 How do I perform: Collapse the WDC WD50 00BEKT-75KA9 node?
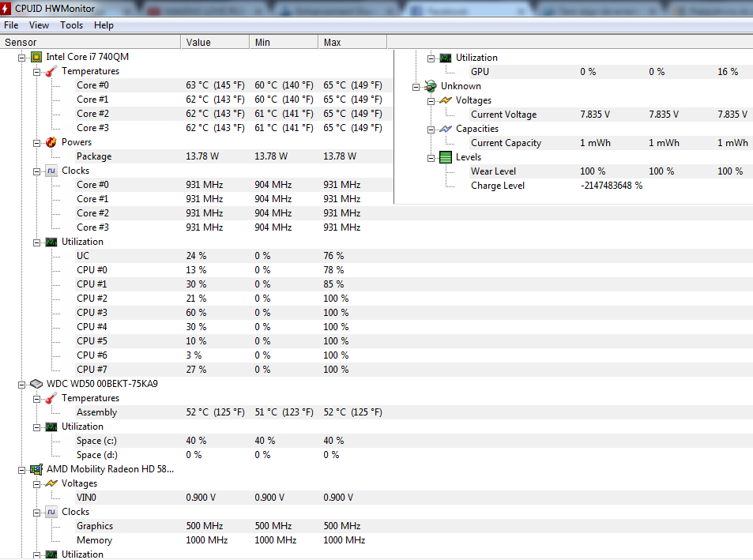click(x=21, y=385)
